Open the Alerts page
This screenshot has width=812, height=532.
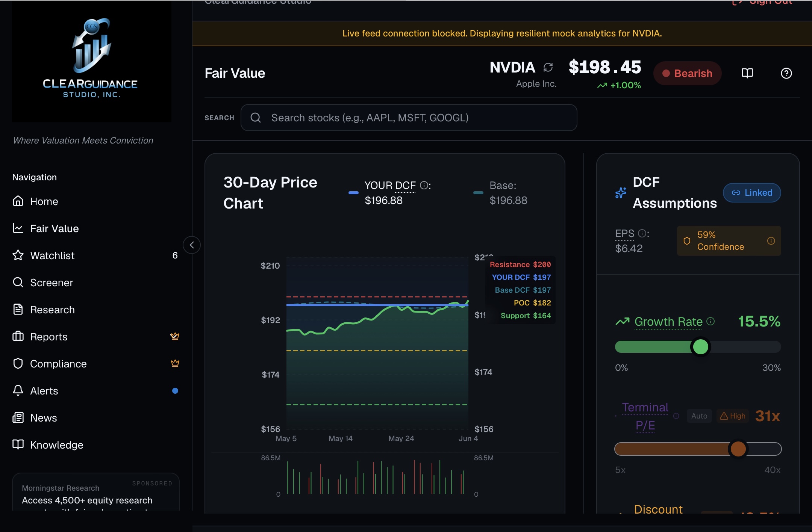tap(96, 391)
